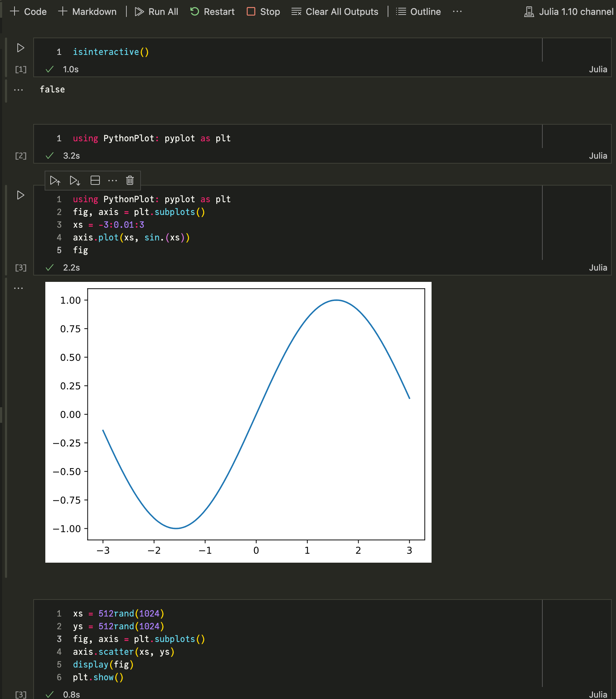Place cursor in the isinteractive() code line

[x=111, y=52]
